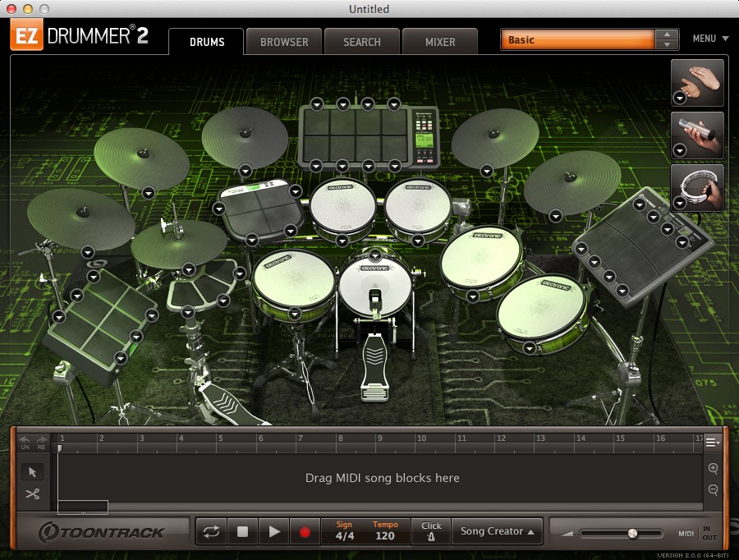The width and height of the screenshot is (739, 560).
Task: Hit the hi-hat cymbal
Action: [179, 244]
